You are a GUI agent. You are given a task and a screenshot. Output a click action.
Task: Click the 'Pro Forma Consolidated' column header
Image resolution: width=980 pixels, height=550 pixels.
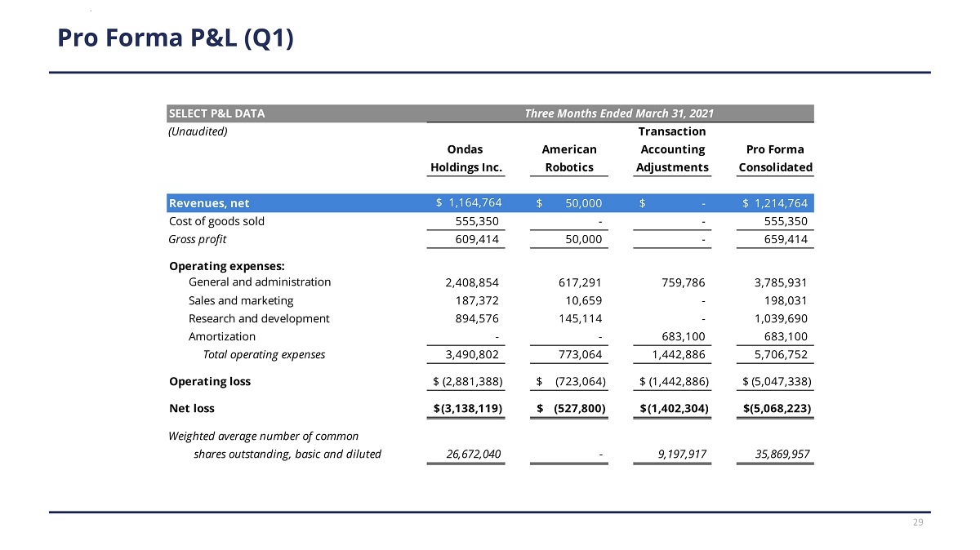[x=775, y=158]
